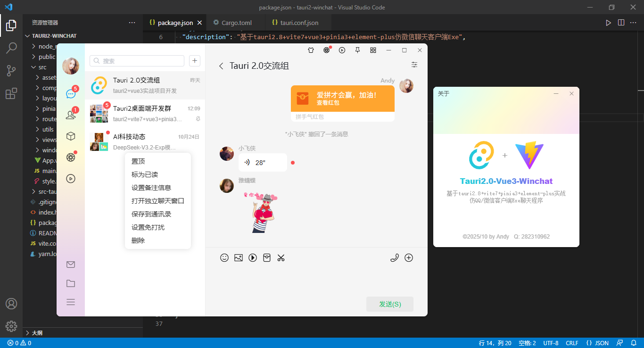Open the emoji picker in chat input

(x=224, y=257)
